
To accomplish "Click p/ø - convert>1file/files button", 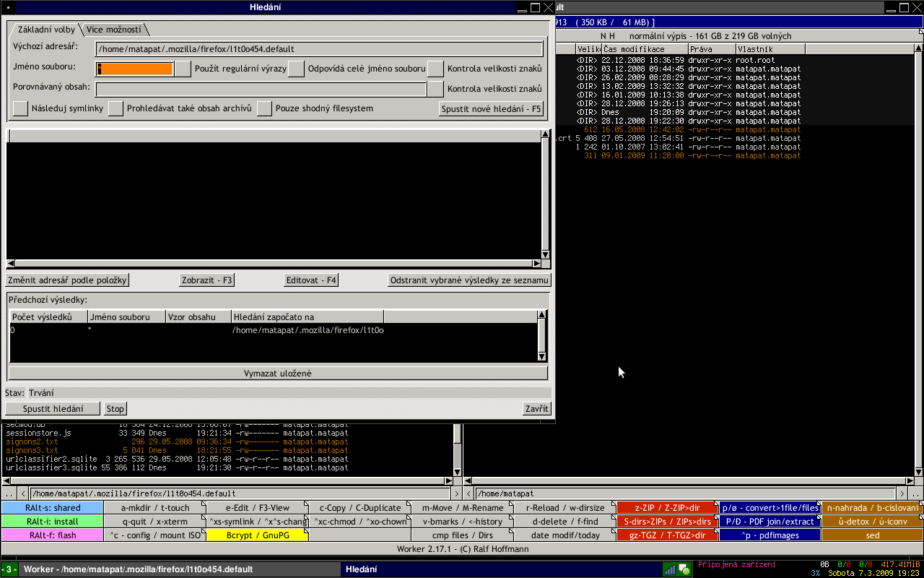I will pos(770,508).
